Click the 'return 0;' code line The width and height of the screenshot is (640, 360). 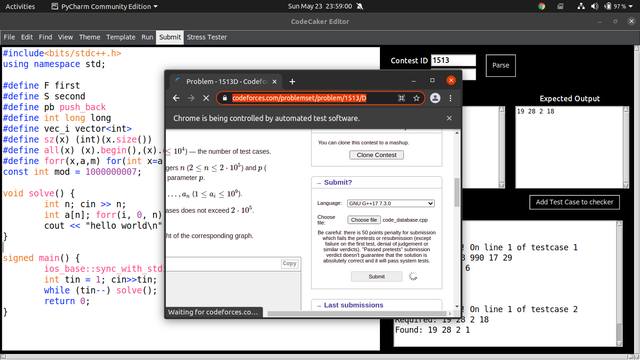click(x=67, y=301)
